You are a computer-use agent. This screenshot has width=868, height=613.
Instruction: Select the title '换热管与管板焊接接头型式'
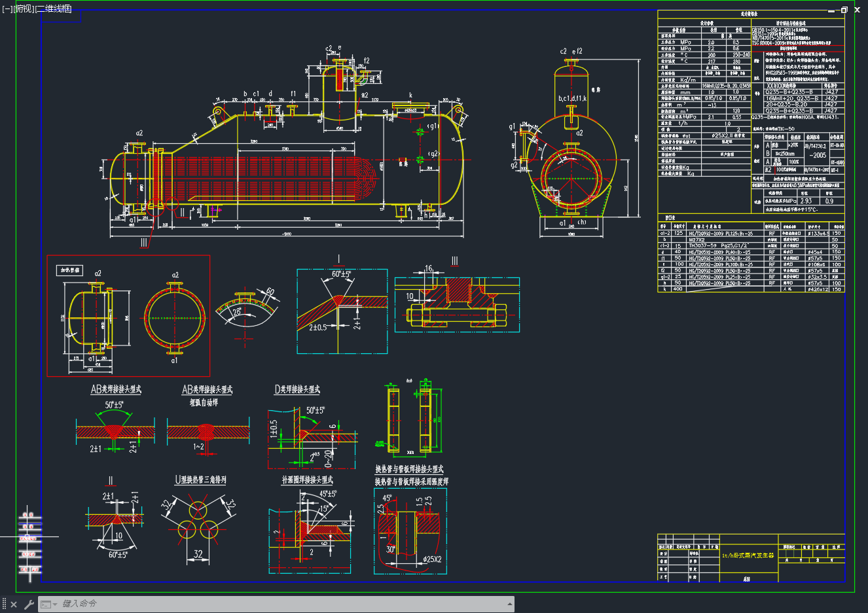(409, 469)
